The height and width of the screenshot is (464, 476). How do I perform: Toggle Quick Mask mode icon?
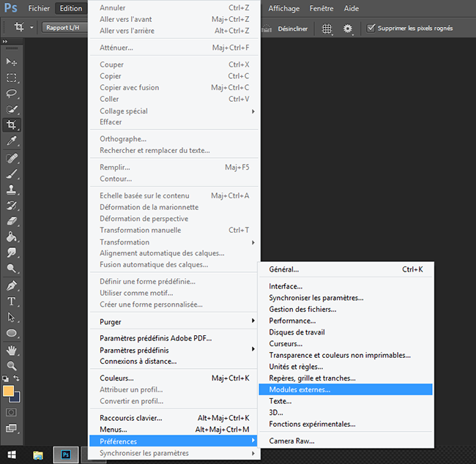pos(12,412)
